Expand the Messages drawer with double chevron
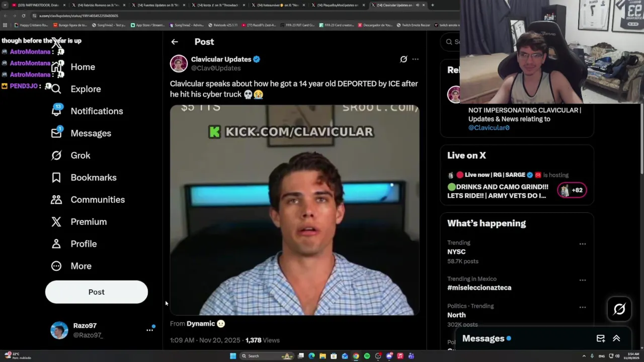644x362 pixels. click(616, 338)
